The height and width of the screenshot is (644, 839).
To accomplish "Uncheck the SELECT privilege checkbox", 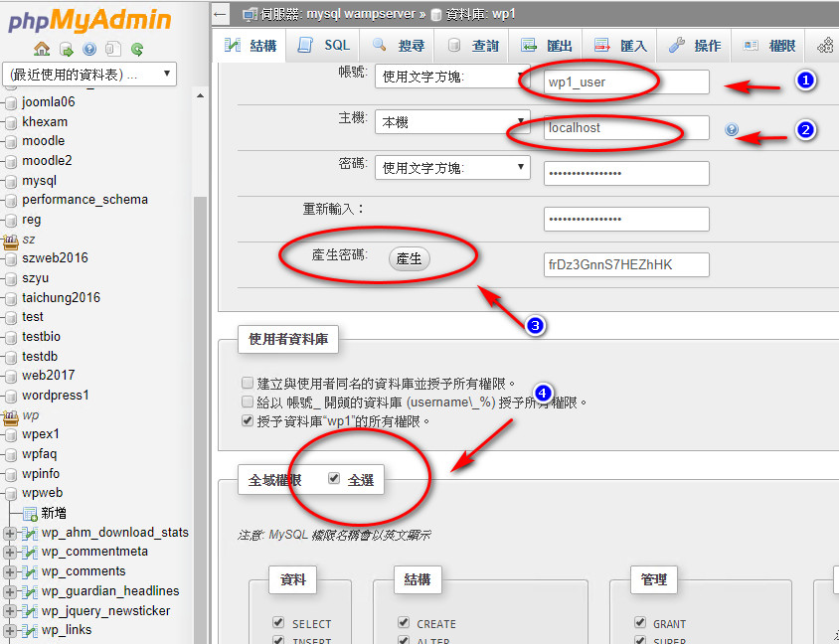I will [x=278, y=622].
